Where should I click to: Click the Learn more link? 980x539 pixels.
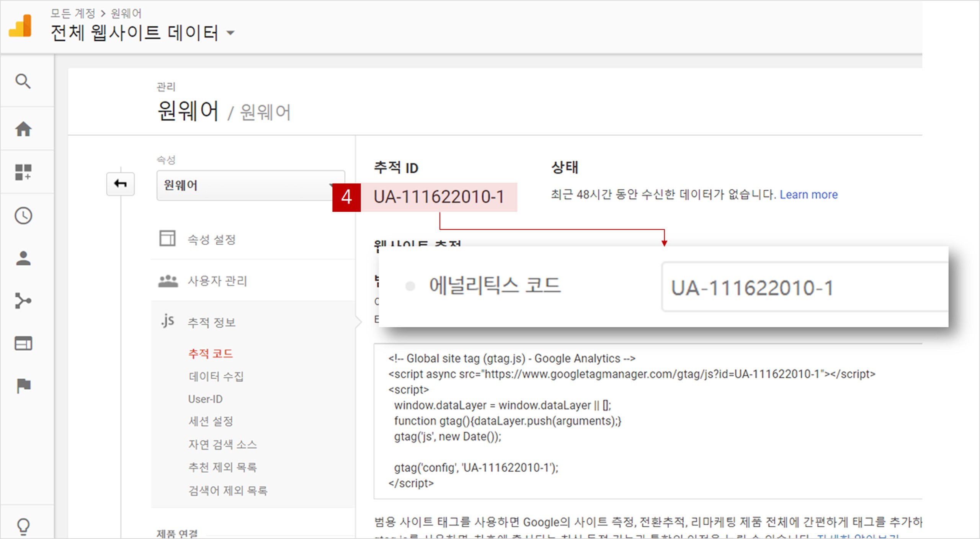pos(808,194)
